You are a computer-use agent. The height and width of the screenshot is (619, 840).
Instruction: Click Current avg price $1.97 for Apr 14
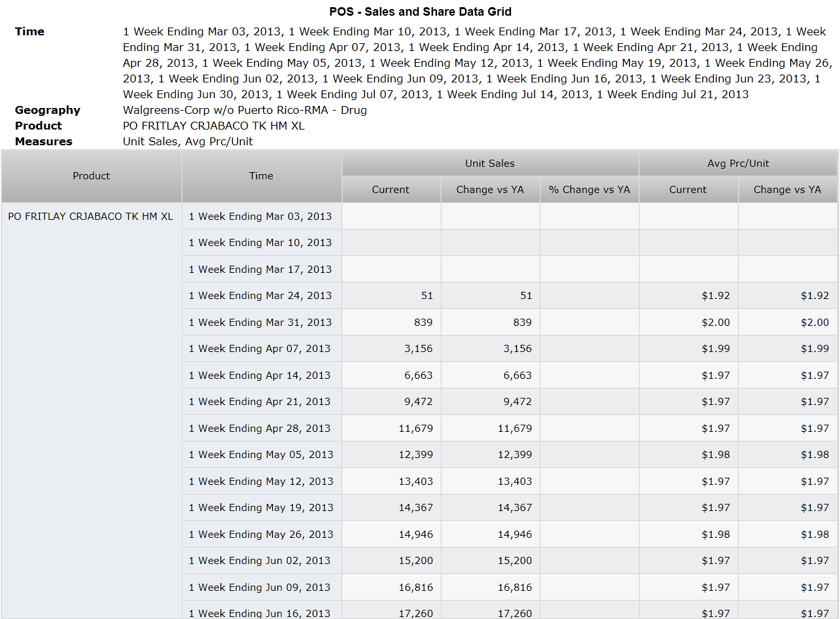688,376
